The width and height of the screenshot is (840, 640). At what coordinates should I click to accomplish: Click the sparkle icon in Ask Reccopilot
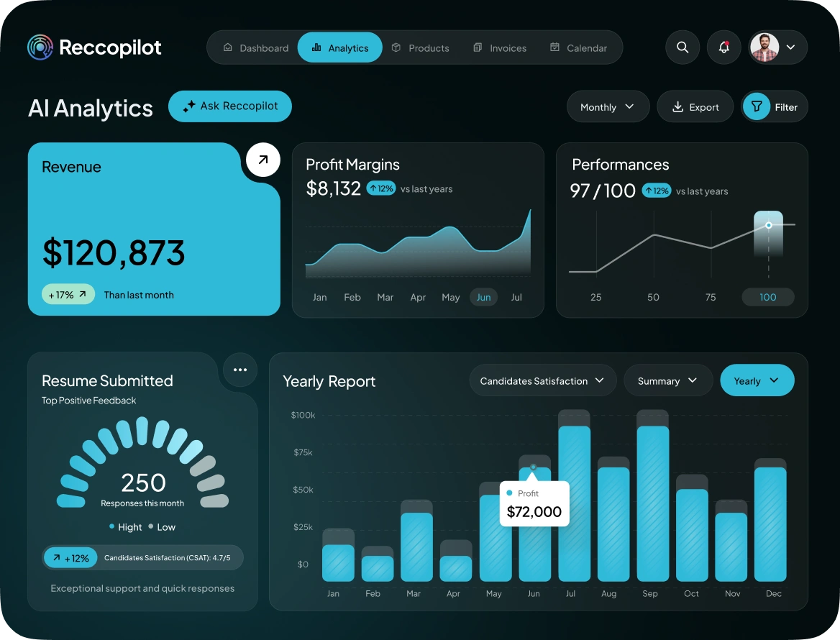pyautogui.click(x=188, y=106)
